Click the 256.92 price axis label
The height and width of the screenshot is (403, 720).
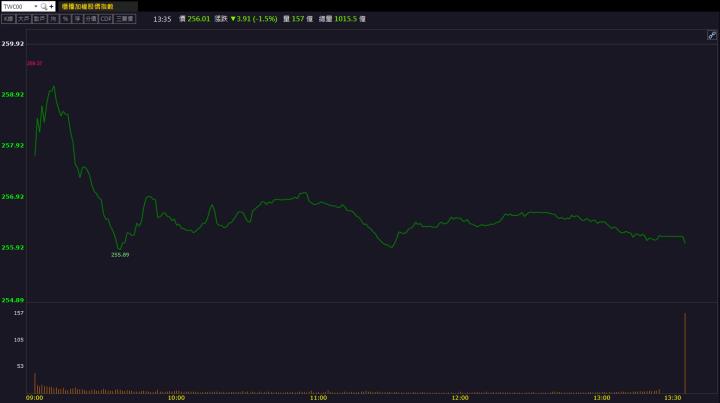point(12,196)
